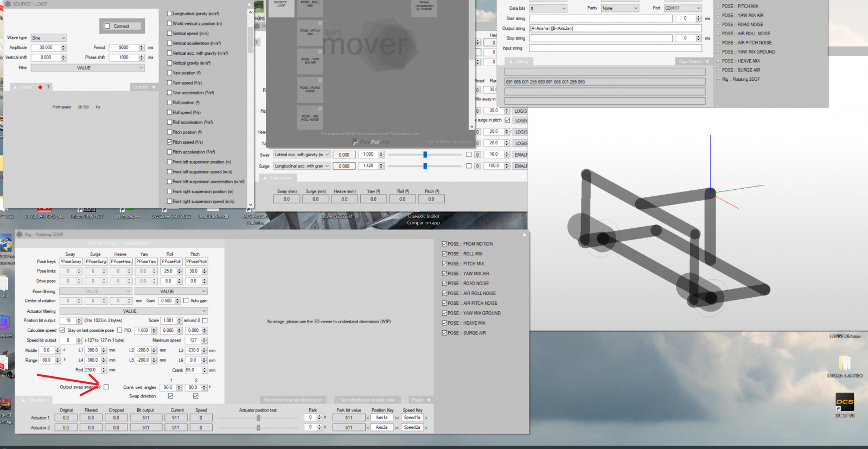
Task: Enable the Connect checkbox
Action: pos(107,26)
